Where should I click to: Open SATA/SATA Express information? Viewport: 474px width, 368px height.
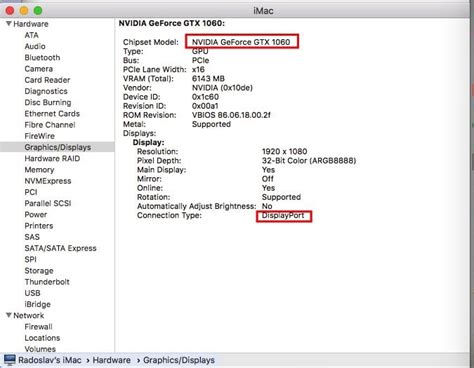click(x=60, y=248)
